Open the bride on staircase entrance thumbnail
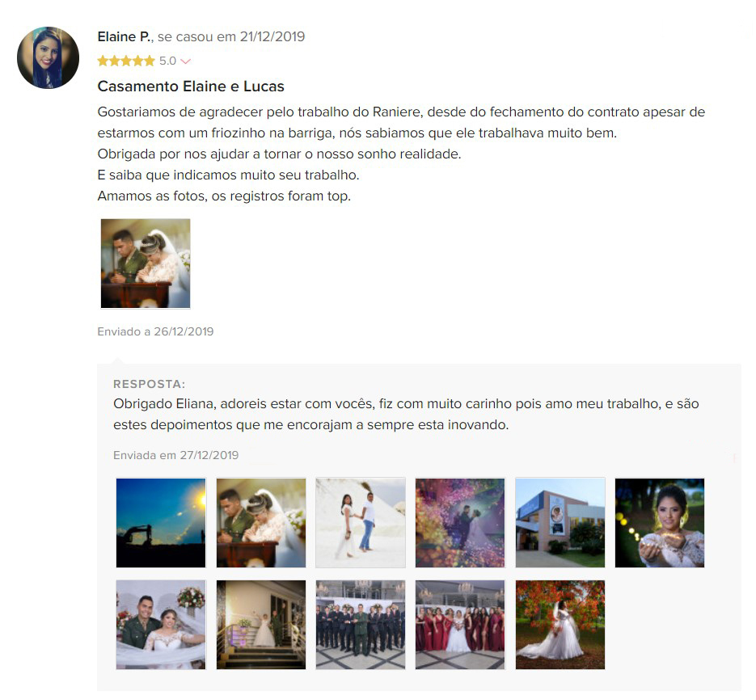This screenshot has height=700, width=756. (261, 625)
